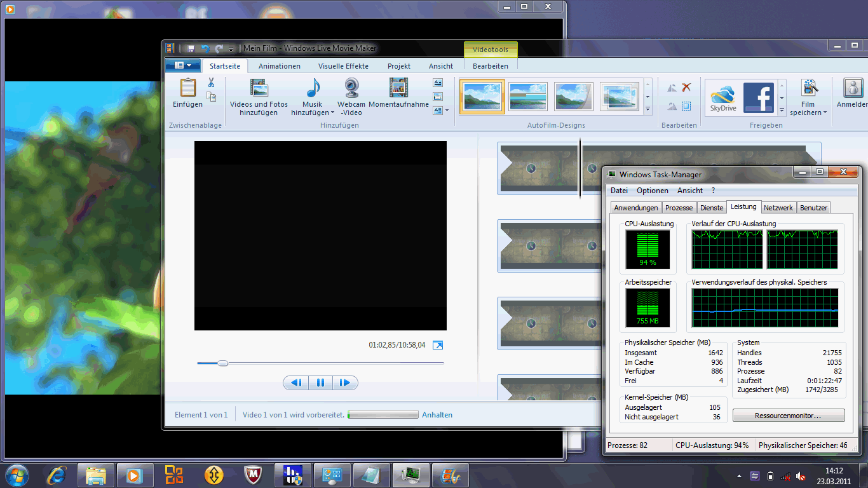Click the storyboard playhead marker line
Image resolution: width=868 pixels, height=488 pixels.
(580, 168)
